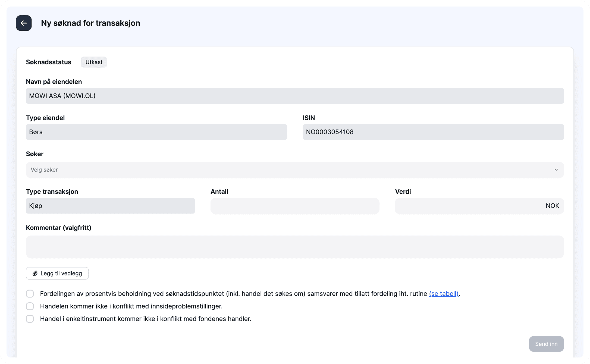Click the back arrow button
The width and height of the screenshot is (590, 364).
[24, 23]
